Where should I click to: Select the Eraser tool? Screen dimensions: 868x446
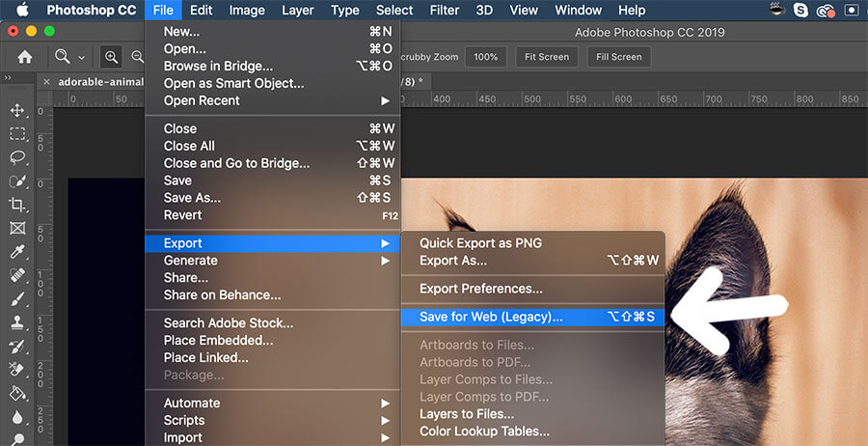click(17, 370)
